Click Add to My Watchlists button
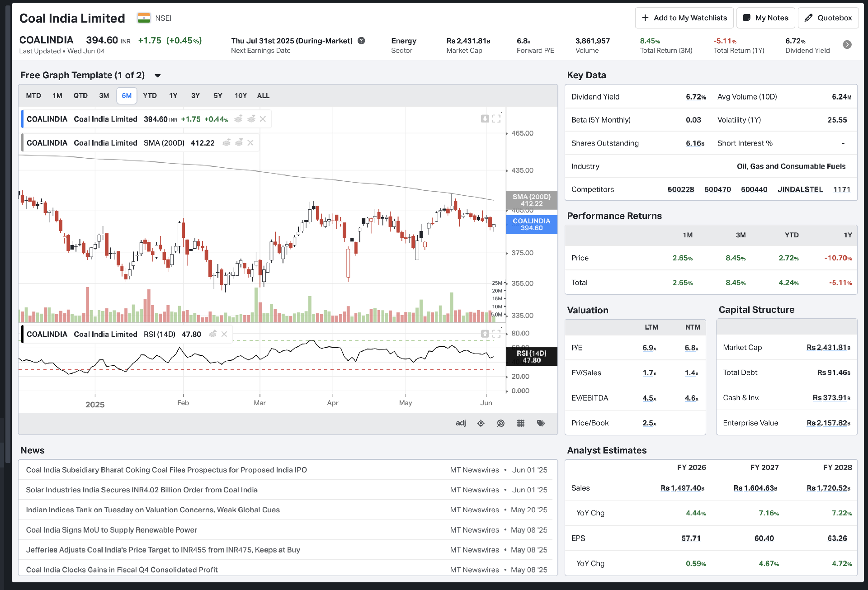This screenshot has height=590, width=868. coord(684,18)
